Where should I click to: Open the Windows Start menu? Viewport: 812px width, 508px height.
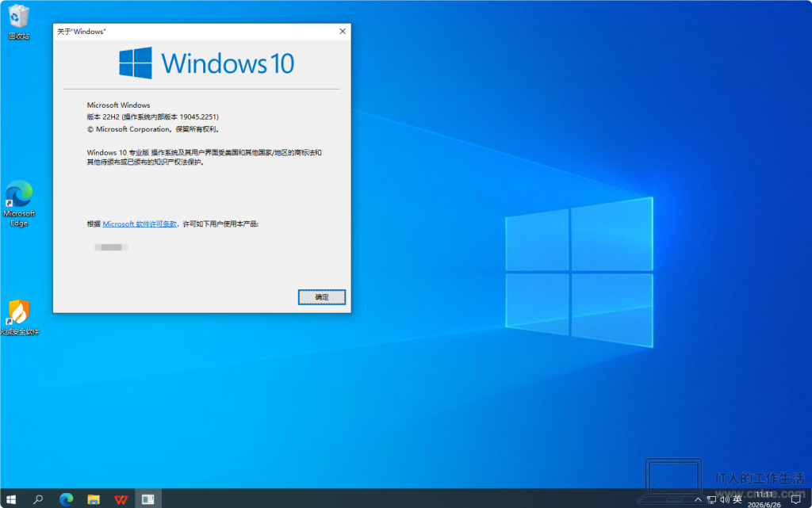click(x=11, y=499)
